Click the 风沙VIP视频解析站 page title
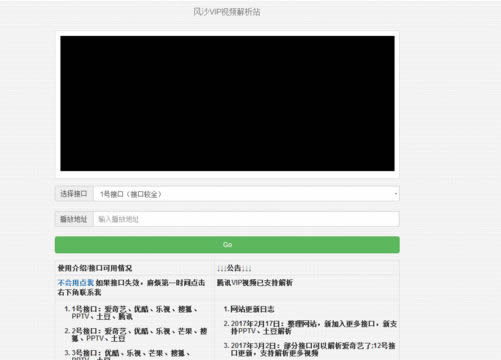Image resolution: width=501 pixels, height=360 pixels. 227,12
